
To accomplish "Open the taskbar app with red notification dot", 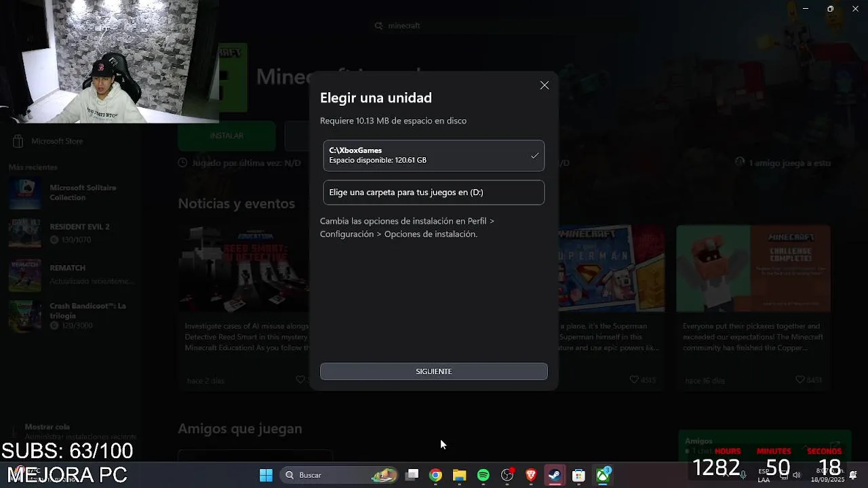I will pyautogui.click(x=507, y=475).
